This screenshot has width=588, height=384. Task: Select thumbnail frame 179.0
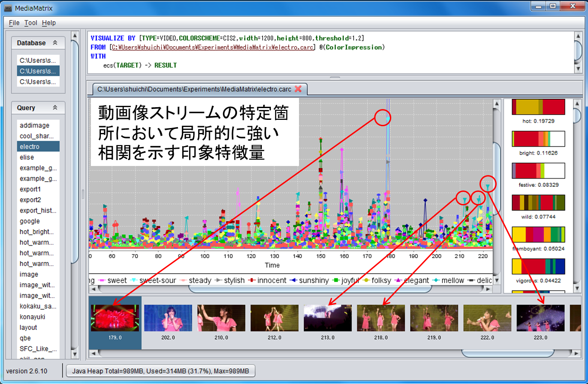tap(115, 318)
